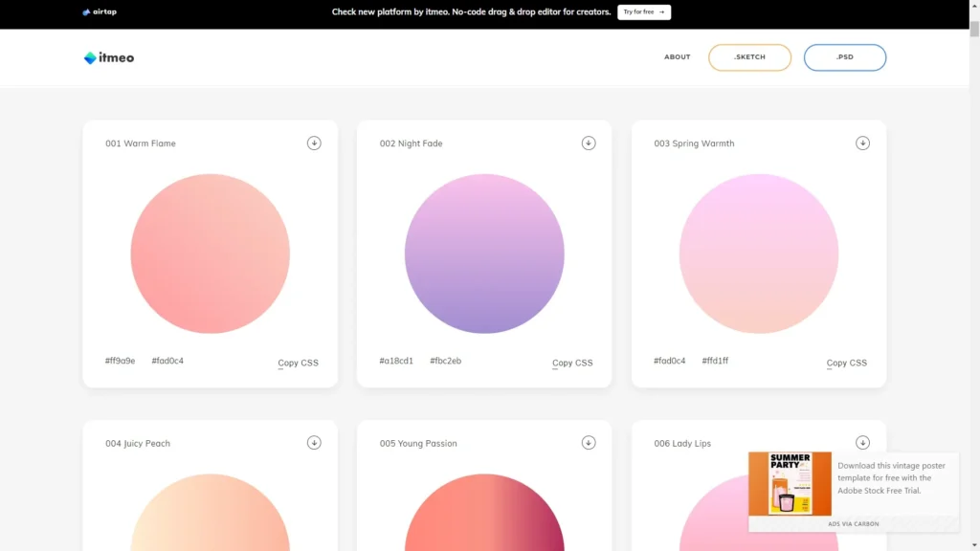Select the .SKETCH download option
The height and width of the screenshot is (551, 980).
(x=749, y=56)
